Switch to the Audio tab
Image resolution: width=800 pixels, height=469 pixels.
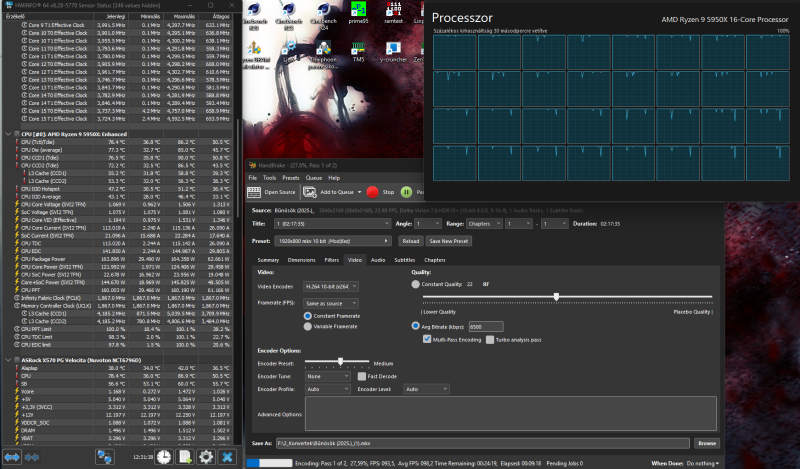point(378,260)
